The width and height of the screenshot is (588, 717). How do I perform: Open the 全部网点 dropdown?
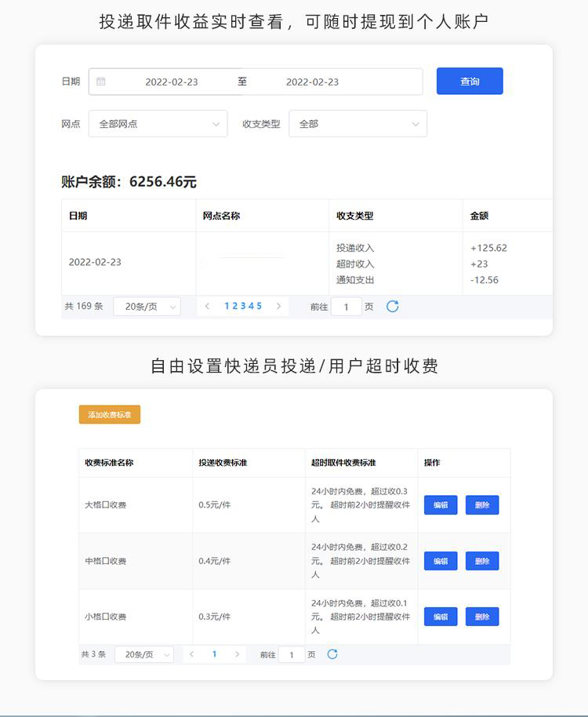(x=158, y=124)
